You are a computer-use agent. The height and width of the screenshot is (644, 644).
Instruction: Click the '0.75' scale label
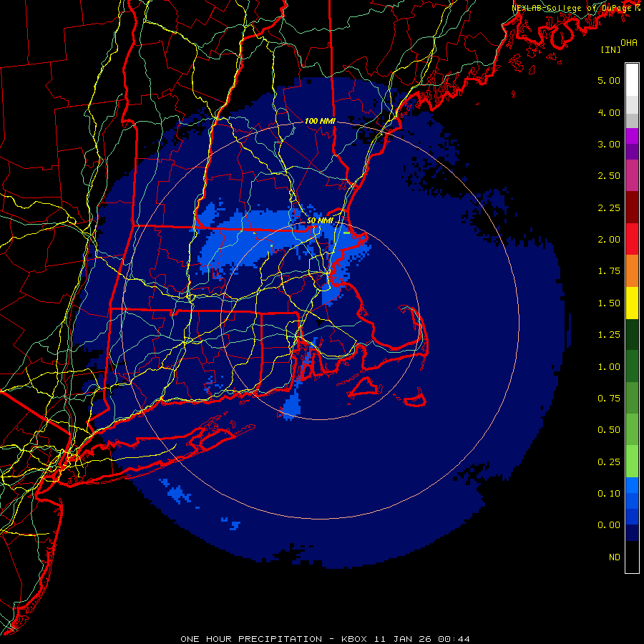[609, 399]
